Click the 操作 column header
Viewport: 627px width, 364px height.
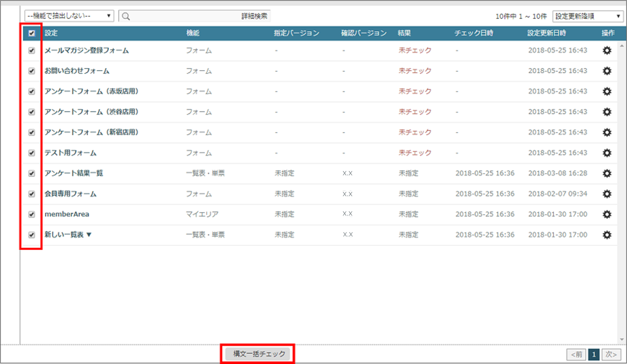(x=608, y=33)
